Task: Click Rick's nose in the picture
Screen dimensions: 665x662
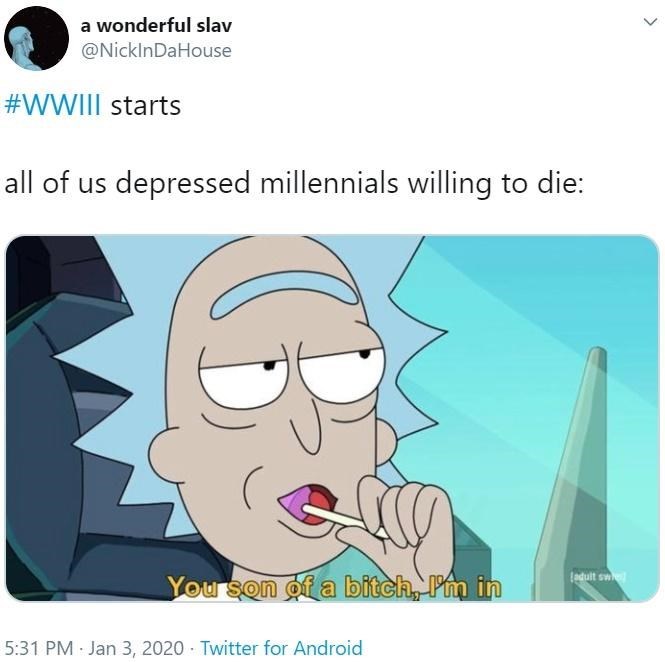Action: click(307, 426)
